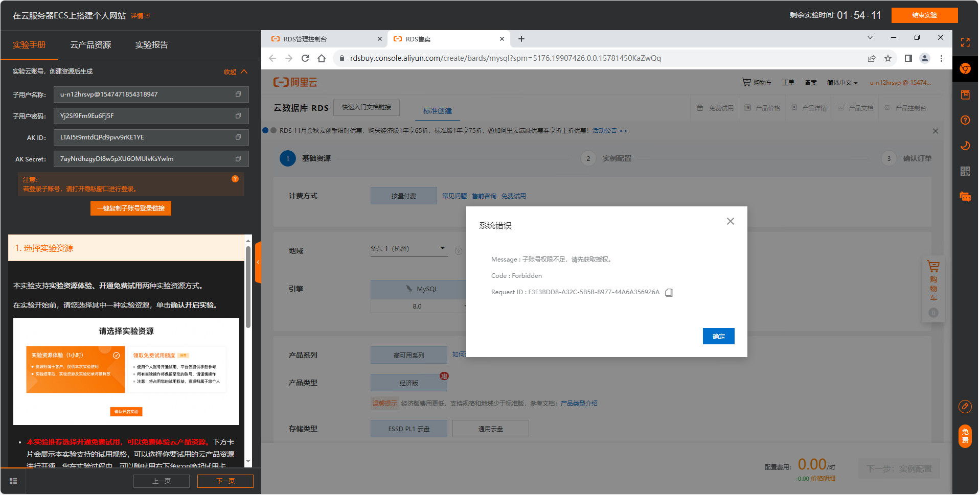Select ESSD PL1 云盘 storage type
Screen dimensions: 980x495
409,429
